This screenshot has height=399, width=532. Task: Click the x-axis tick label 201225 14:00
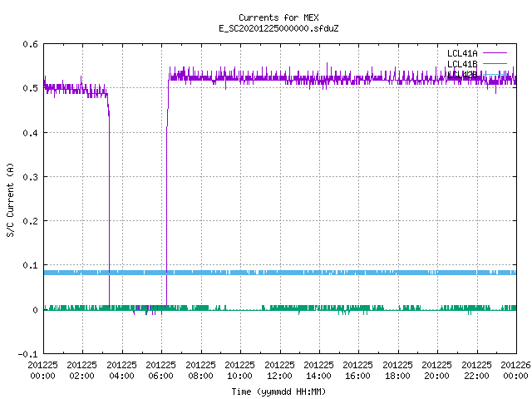[318, 370]
